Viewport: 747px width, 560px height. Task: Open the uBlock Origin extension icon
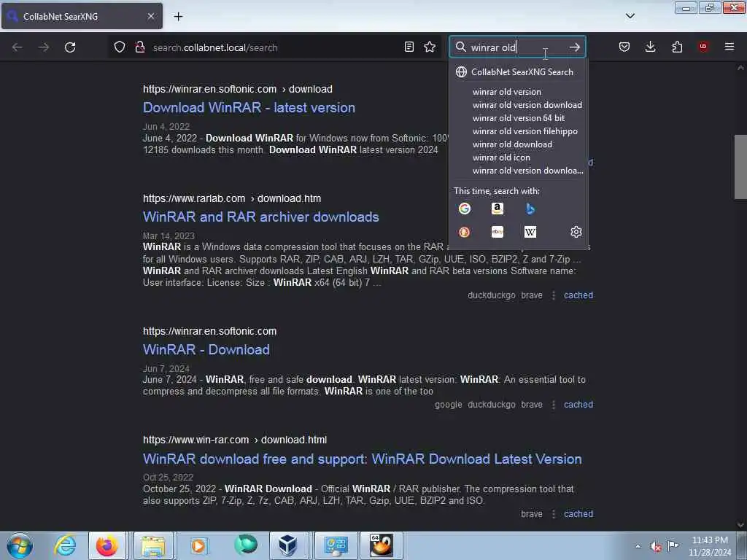click(703, 47)
